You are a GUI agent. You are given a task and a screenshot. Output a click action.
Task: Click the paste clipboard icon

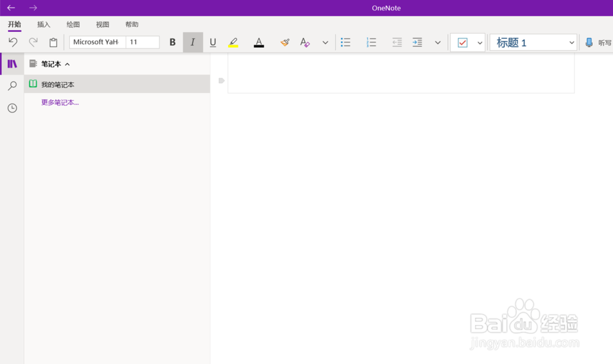click(x=53, y=42)
